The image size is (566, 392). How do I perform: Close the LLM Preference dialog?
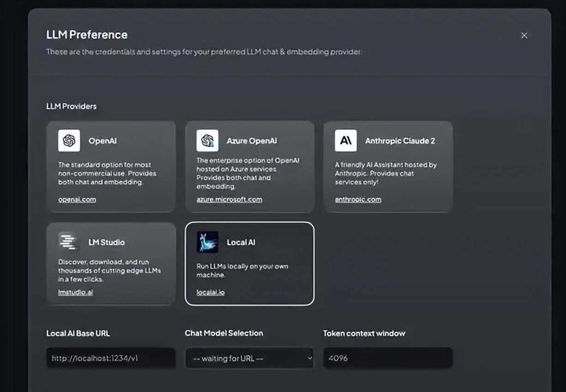tap(524, 36)
